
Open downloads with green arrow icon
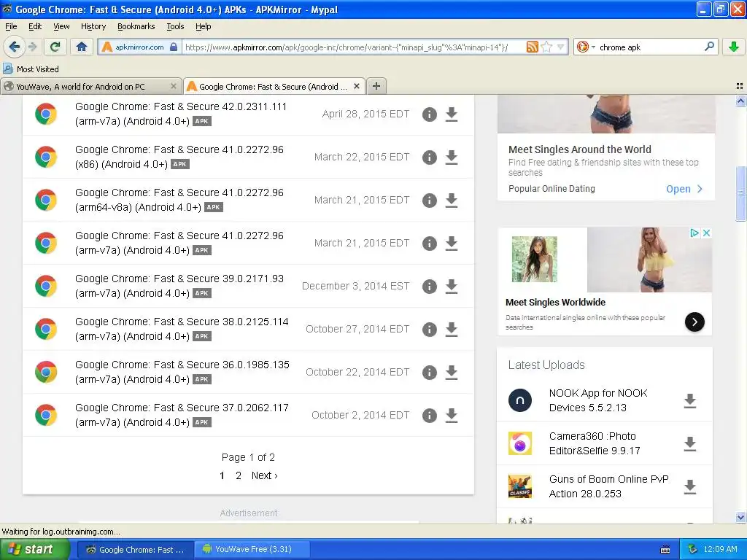(734, 47)
